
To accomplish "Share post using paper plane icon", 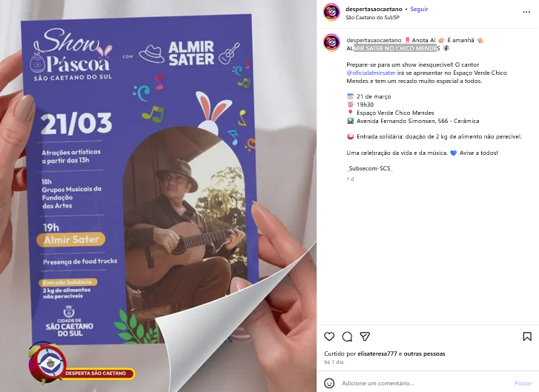I will point(365,336).
